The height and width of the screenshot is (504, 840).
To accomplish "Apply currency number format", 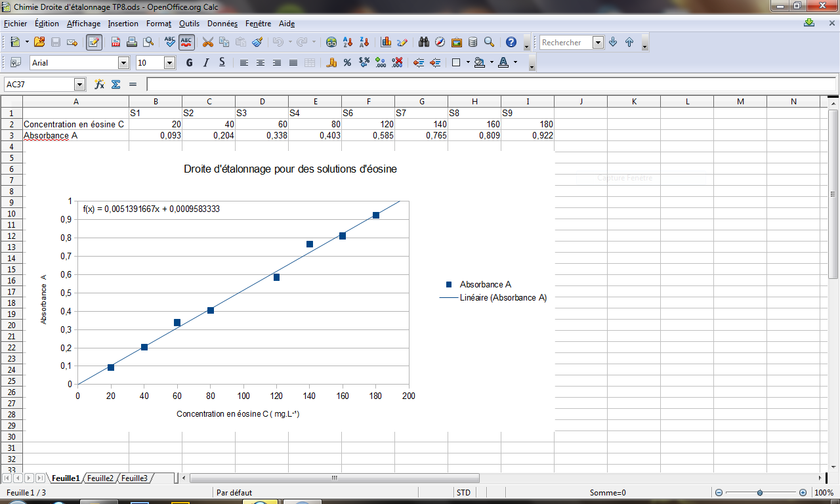I will [x=331, y=63].
